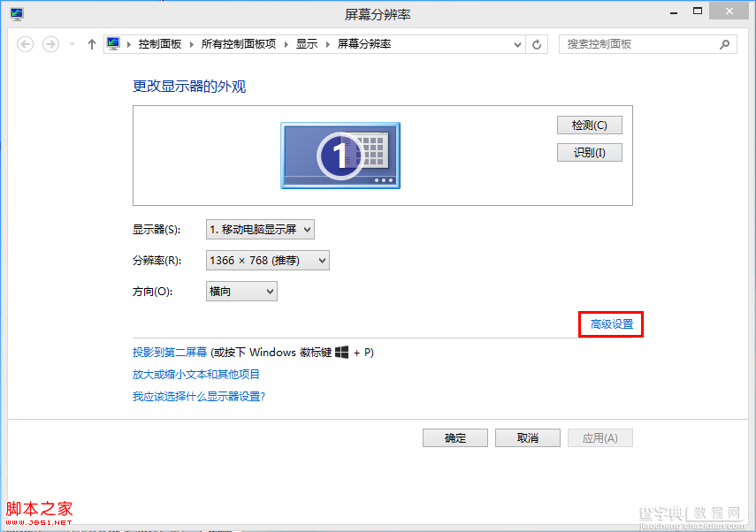This screenshot has width=756, height=532.
Task: Refresh the control panel page
Action: (537, 44)
